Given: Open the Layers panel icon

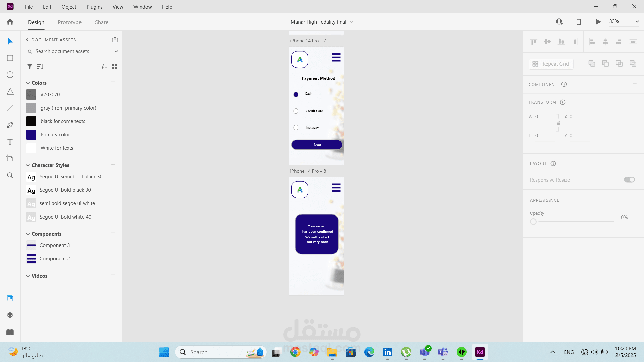Looking at the screenshot, I should pyautogui.click(x=10, y=315).
